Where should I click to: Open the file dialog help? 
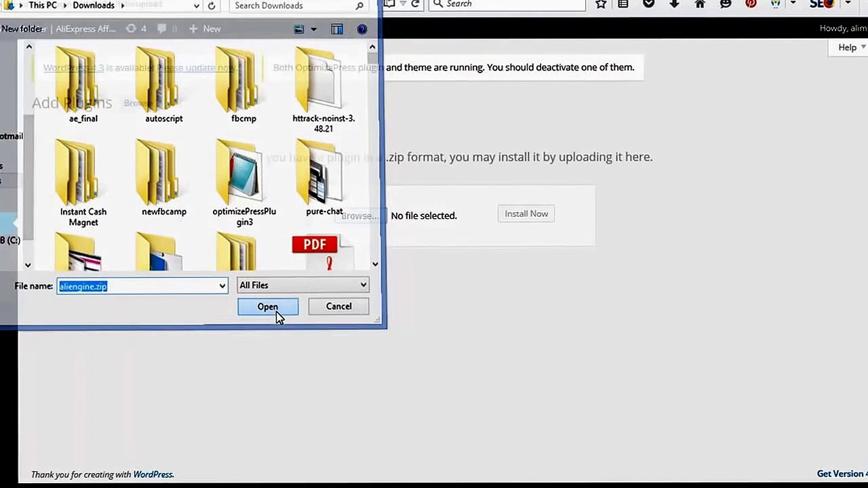pyautogui.click(x=362, y=29)
